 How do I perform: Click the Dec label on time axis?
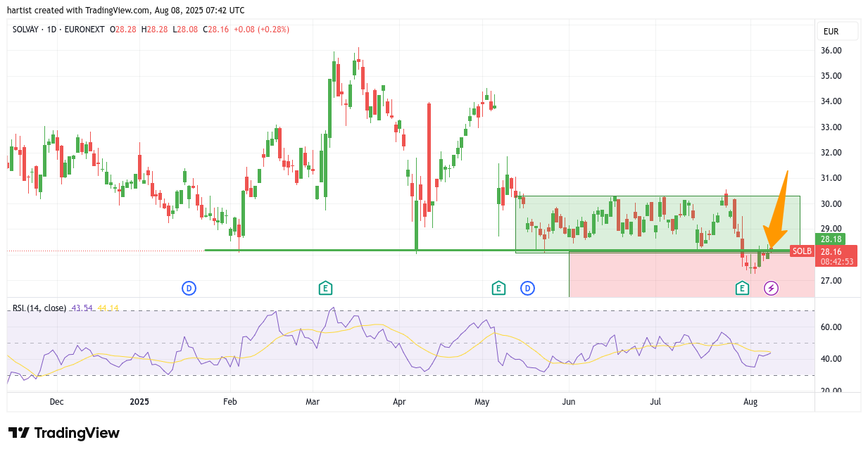click(x=57, y=402)
